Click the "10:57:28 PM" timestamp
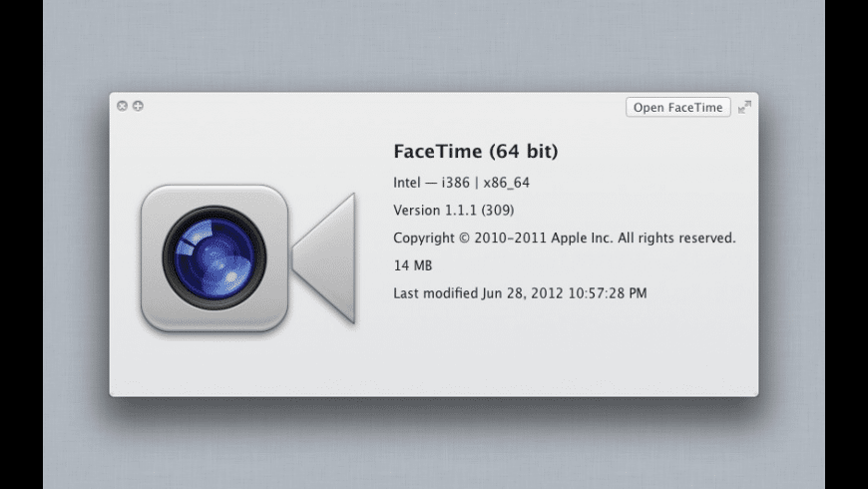This screenshot has width=868, height=489. click(x=609, y=293)
